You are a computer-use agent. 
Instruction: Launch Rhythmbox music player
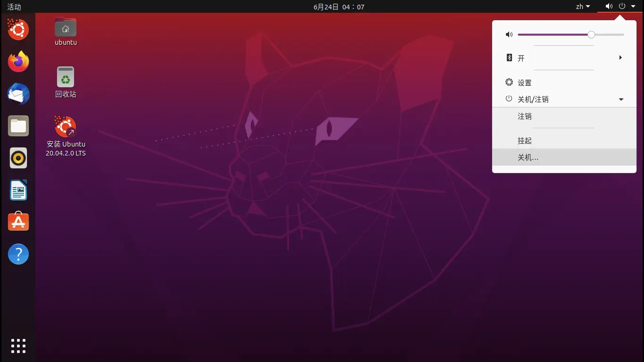pos(18,158)
